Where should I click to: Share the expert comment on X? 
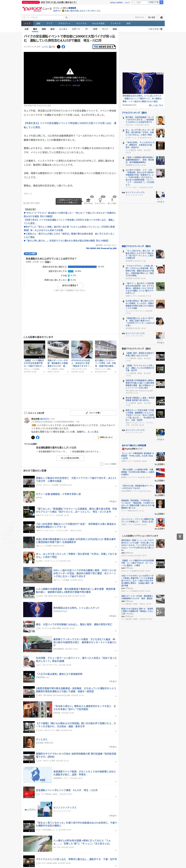(x=33, y=437)
